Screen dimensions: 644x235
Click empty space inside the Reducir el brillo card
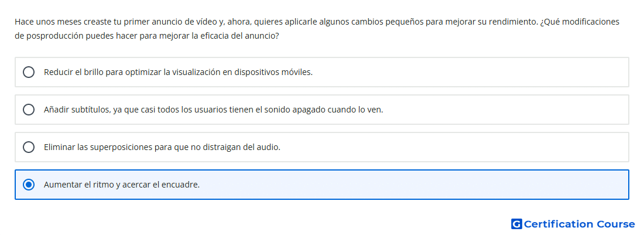(x=468, y=72)
